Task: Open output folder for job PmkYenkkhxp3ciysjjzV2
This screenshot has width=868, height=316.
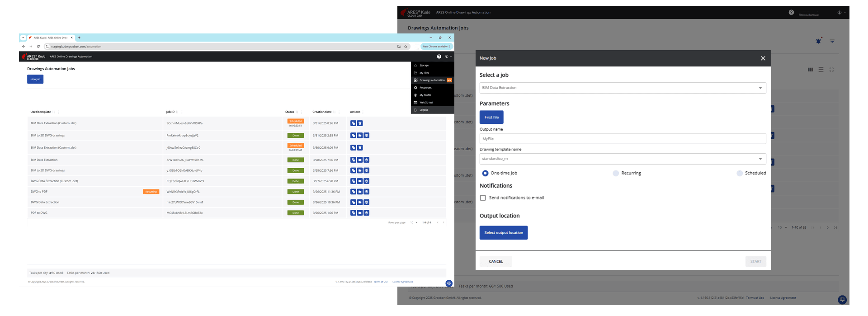Action: pyautogui.click(x=360, y=135)
